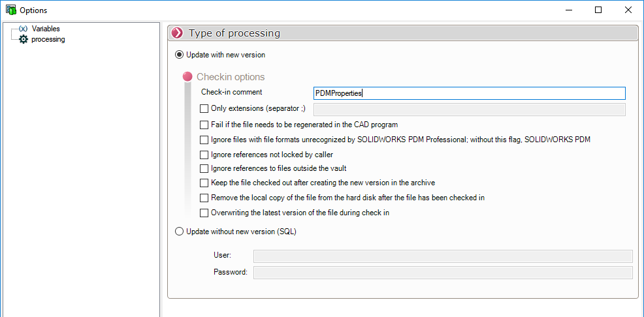The width and height of the screenshot is (644, 317).
Task: Enable Ignore references not locked by caller
Action: click(x=204, y=155)
